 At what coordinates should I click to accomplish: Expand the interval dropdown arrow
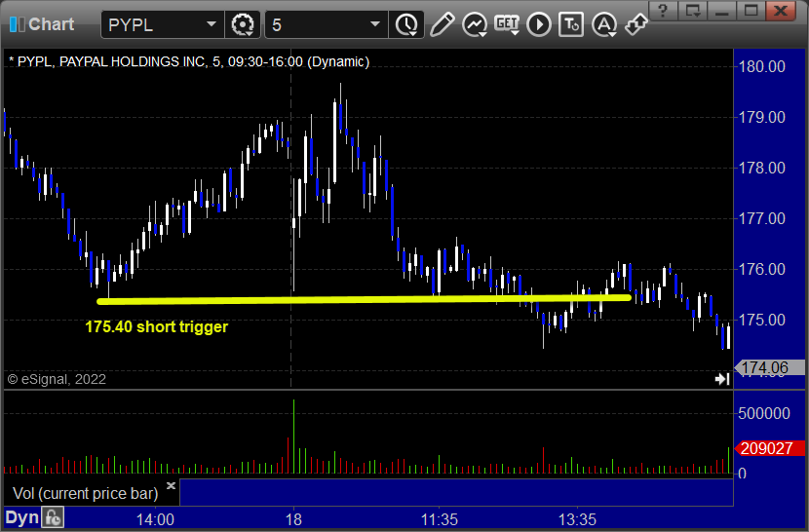pos(375,24)
